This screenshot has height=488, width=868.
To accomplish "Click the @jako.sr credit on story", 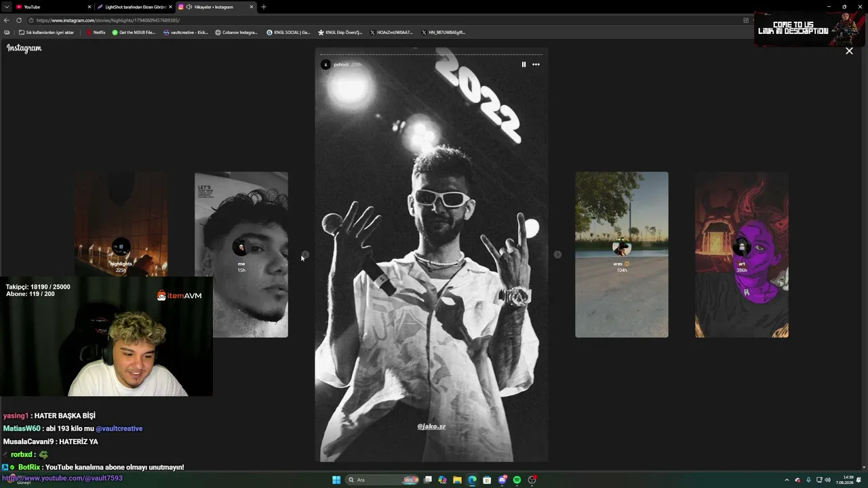I will tap(431, 426).
